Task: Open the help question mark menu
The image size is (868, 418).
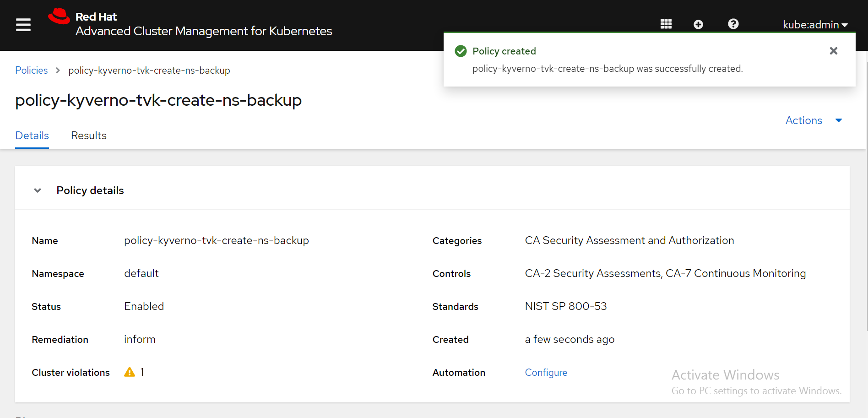Action: coord(733,24)
